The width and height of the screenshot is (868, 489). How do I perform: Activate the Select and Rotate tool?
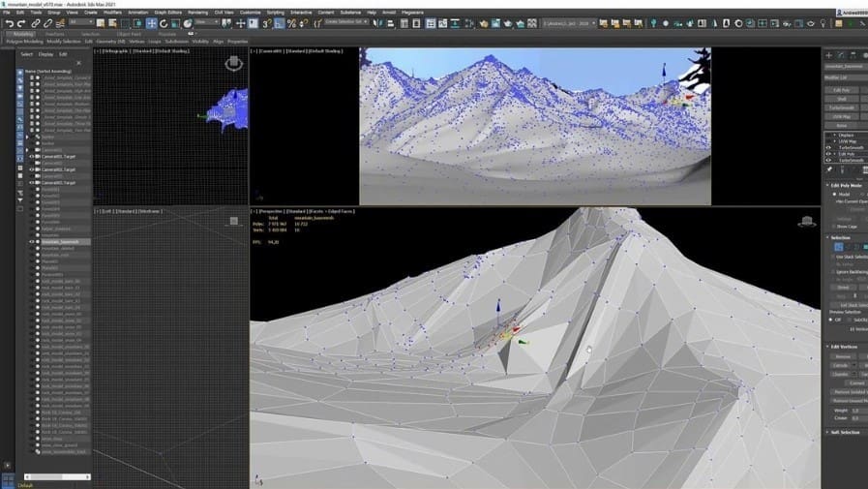(164, 23)
